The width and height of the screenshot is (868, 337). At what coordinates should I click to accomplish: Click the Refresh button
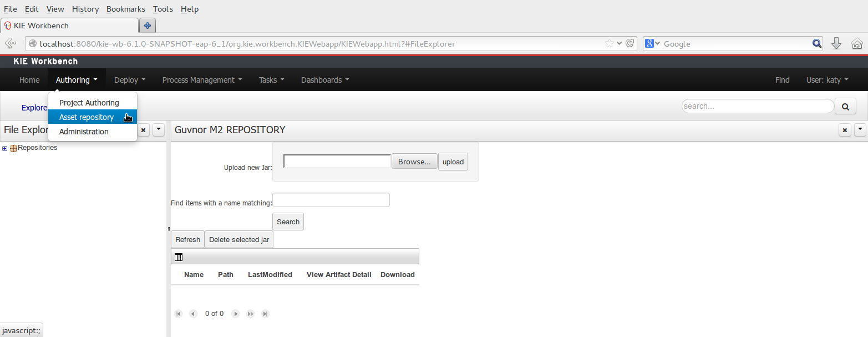coord(187,239)
